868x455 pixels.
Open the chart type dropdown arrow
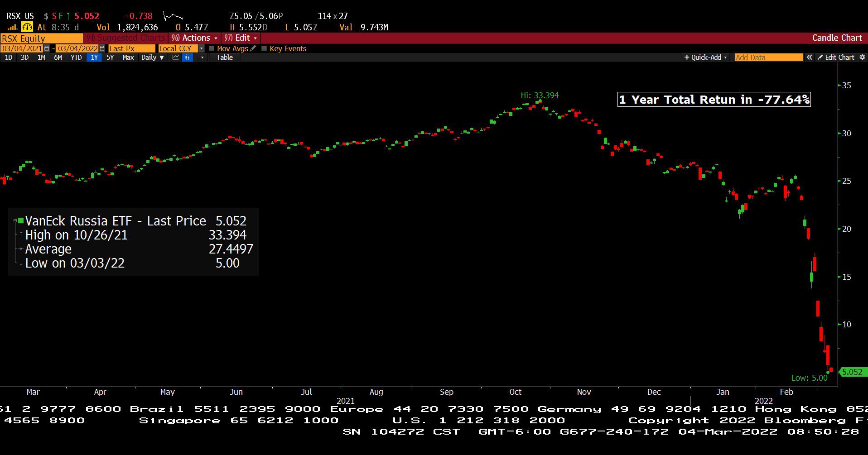pyautogui.click(x=202, y=57)
